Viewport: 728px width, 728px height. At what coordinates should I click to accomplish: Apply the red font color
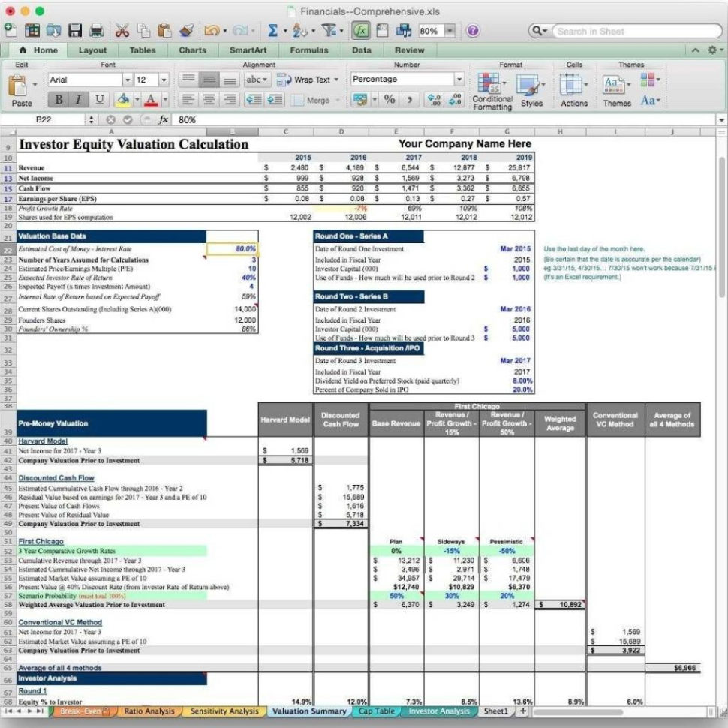click(x=150, y=99)
